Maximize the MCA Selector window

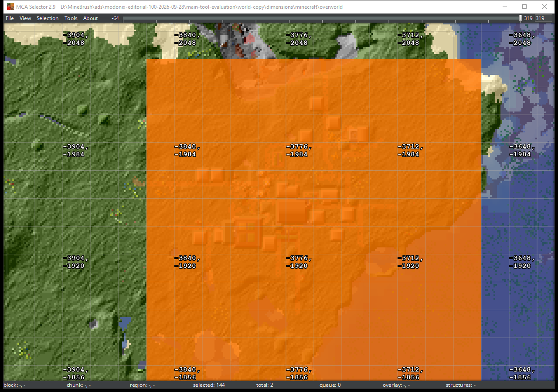524,7
